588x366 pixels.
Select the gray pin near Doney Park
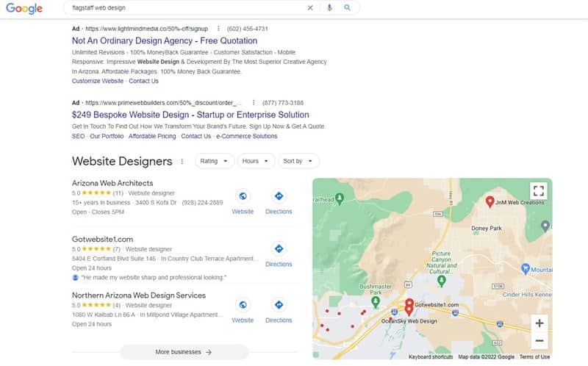tap(545, 226)
